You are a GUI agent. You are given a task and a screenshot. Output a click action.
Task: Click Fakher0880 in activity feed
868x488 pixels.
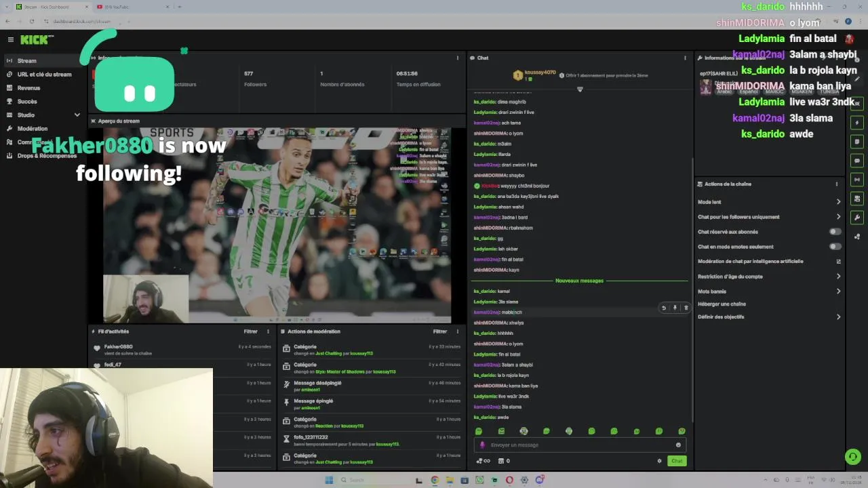[119, 347]
